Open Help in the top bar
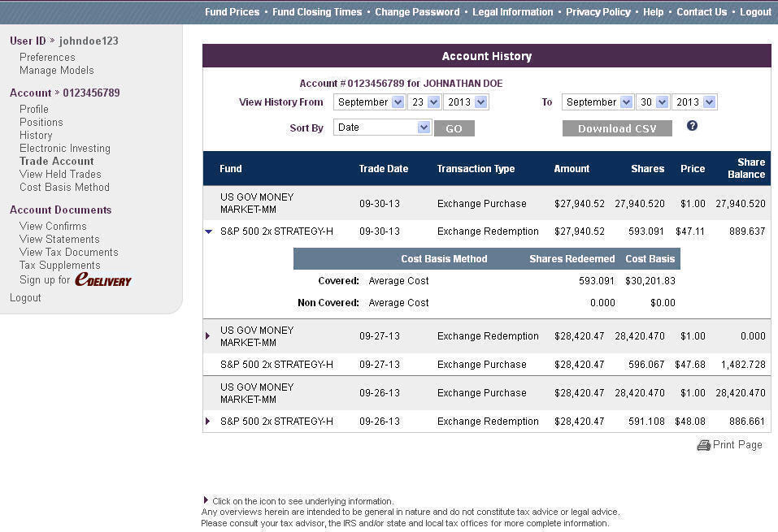Screen dimensions: 778x532 [653, 12]
